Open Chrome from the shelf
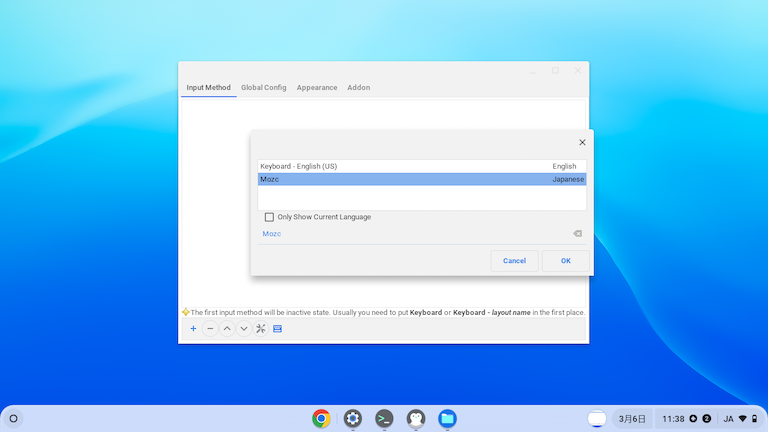 [x=321, y=419]
